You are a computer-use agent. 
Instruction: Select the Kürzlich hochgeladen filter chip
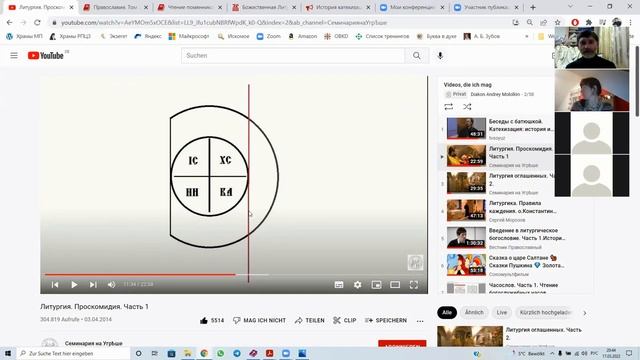coord(545,312)
